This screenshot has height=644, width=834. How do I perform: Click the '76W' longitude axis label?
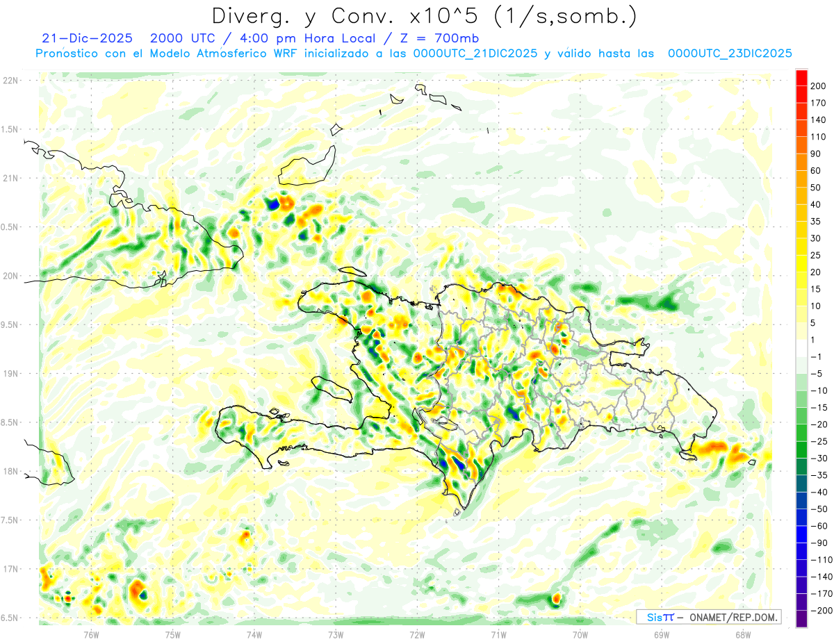[x=91, y=634]
